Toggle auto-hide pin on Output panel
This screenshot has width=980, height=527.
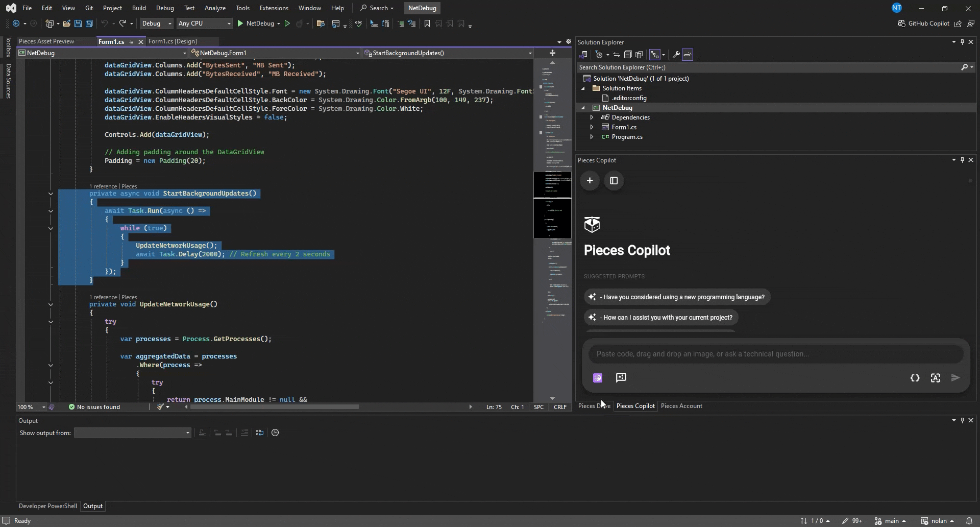coord(963,420)
